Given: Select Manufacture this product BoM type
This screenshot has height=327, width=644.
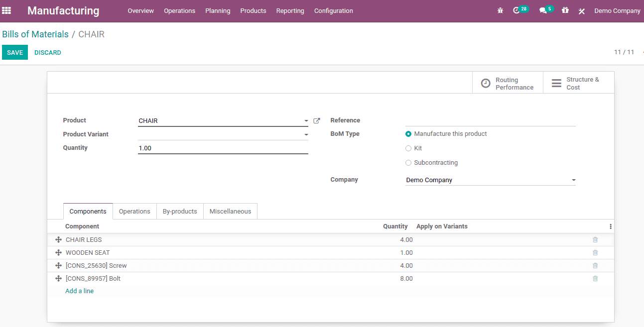Looking at the screenshot, I should click(408, 134).
